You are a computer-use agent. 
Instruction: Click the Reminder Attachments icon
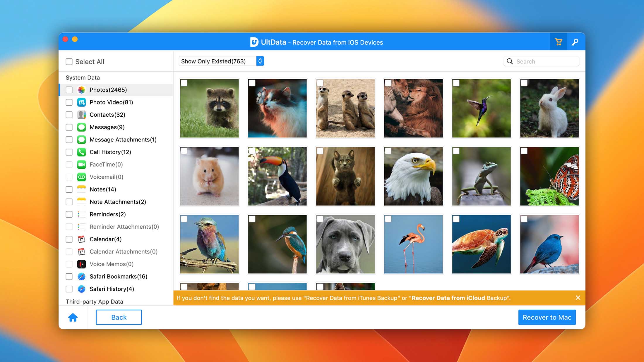click(81, 227)
